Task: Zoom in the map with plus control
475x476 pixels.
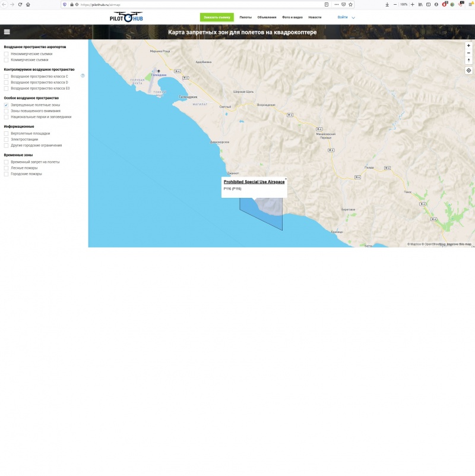Action: [x=468, y=46]
